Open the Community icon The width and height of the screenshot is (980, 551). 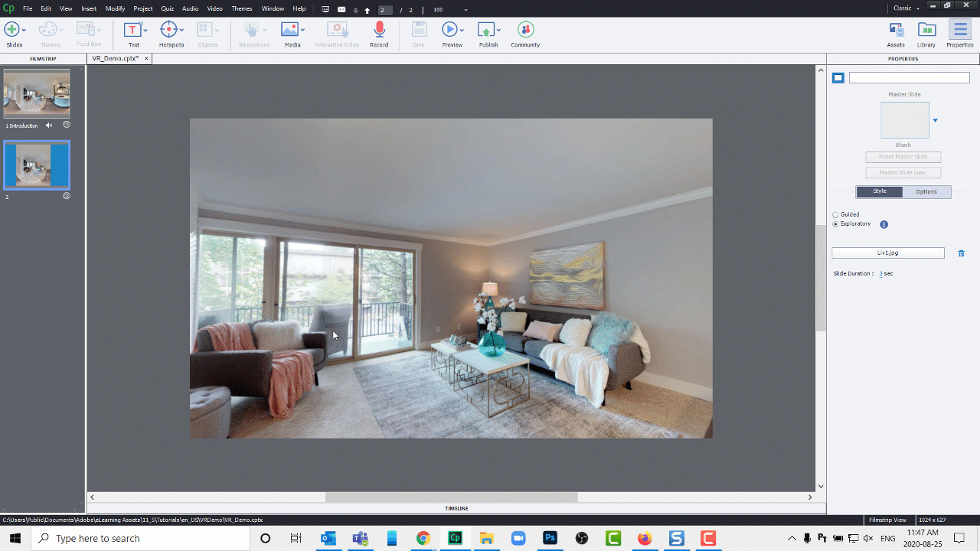[x=525, y=29]
